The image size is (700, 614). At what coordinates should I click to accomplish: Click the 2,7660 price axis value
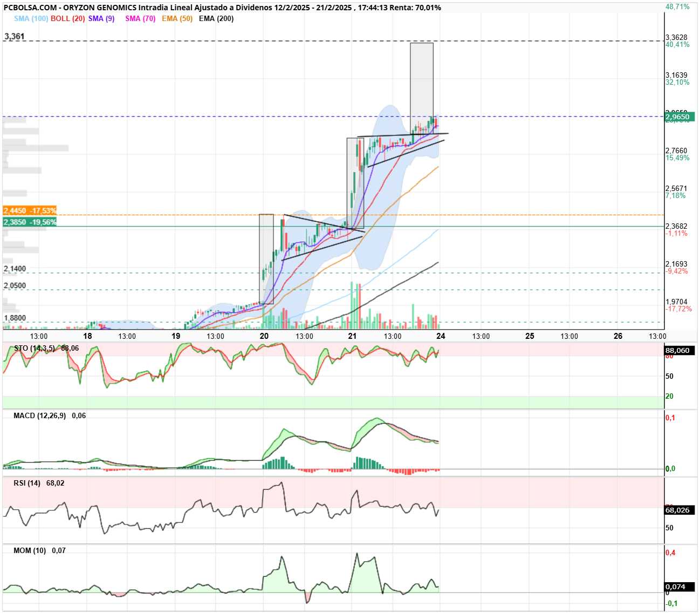[x=676, y=151]
